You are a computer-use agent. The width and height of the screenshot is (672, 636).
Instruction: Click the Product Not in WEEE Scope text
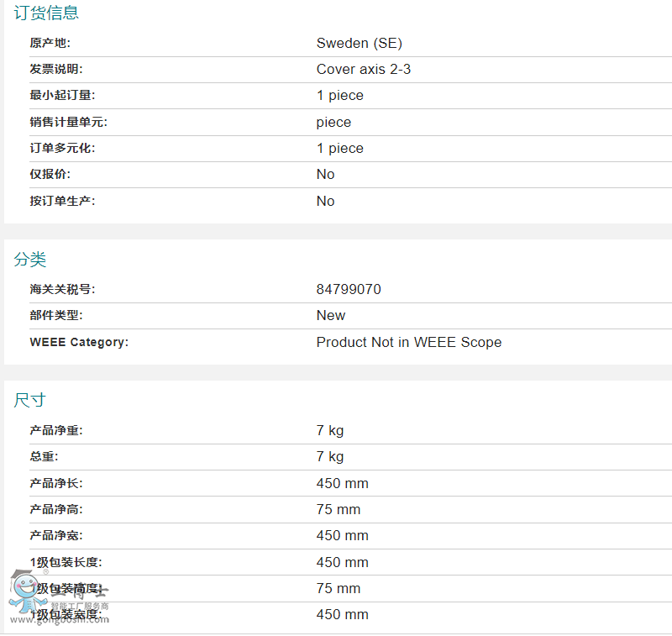[408, 342]
